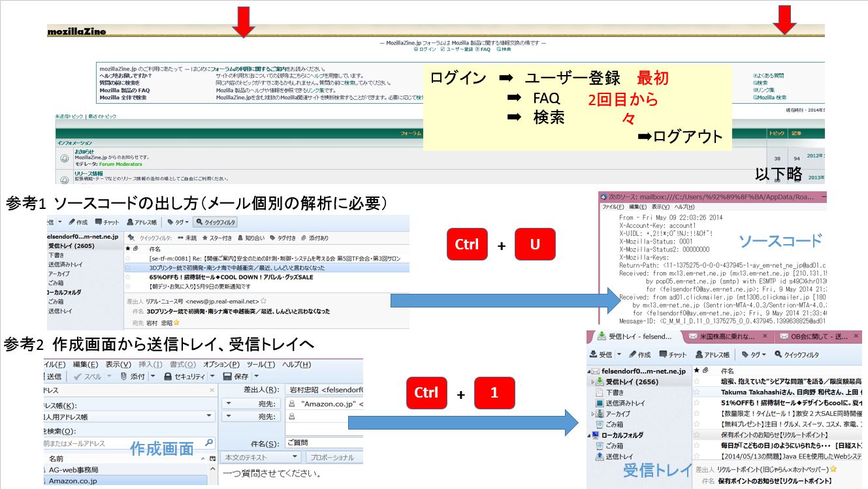
Task: Toggle the 未読 quick filter
Action: point(187,238)
